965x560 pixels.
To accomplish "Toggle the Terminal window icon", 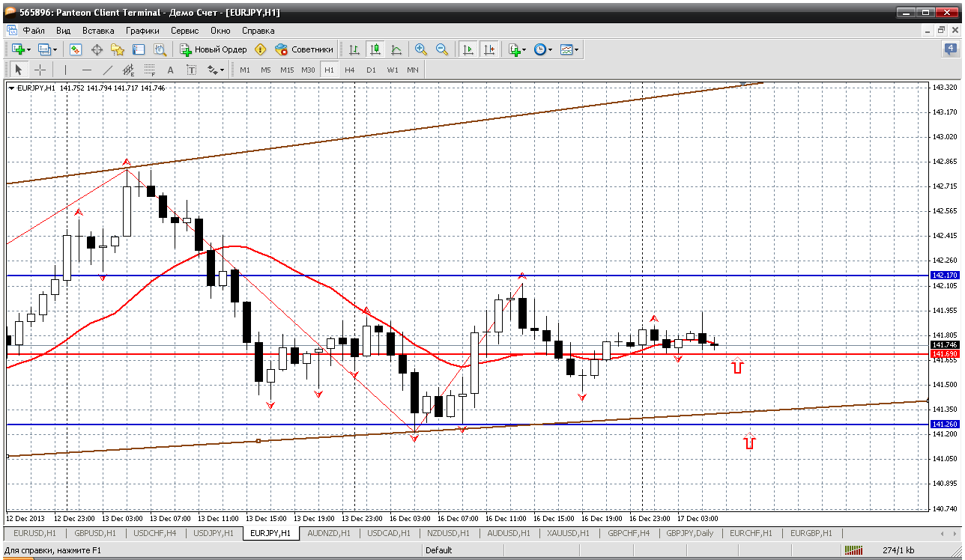I will pos(139,49).
